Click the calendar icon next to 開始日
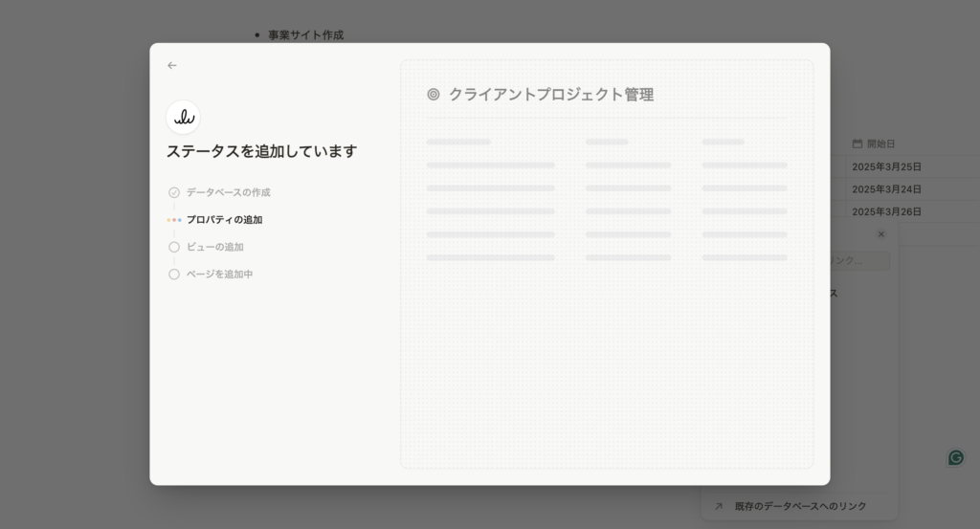 point(857,143)
